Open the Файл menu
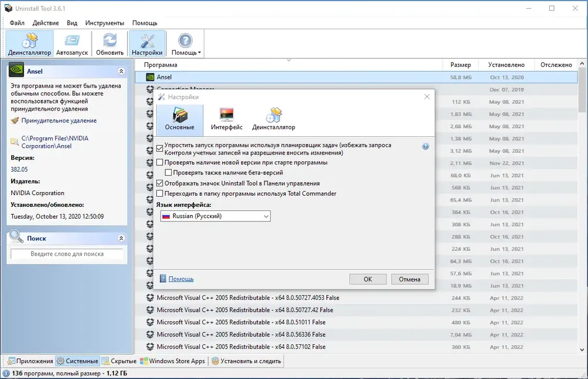Image resolution: width=588 pixels, height=379 pixels. coord(17,23)
